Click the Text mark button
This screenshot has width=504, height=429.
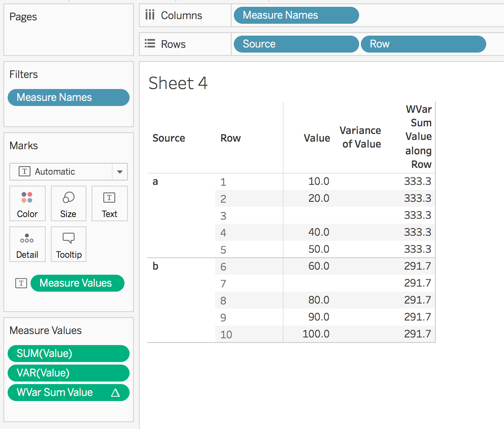109,203
